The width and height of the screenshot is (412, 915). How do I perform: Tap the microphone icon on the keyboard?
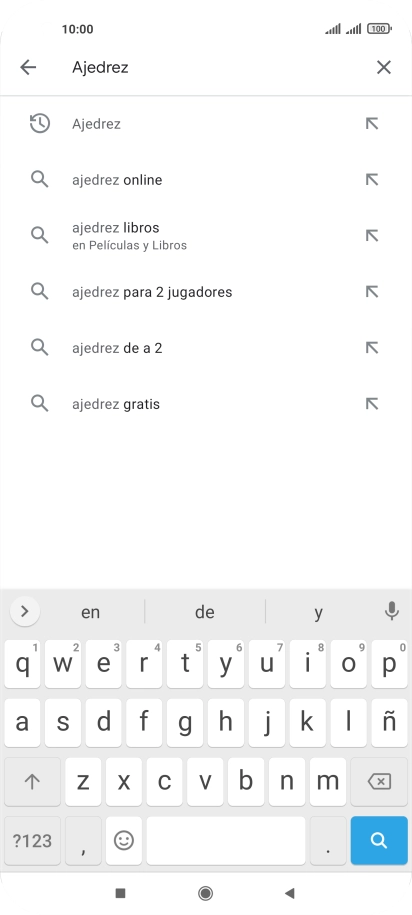pyautogui.click(x=392, y=611)
